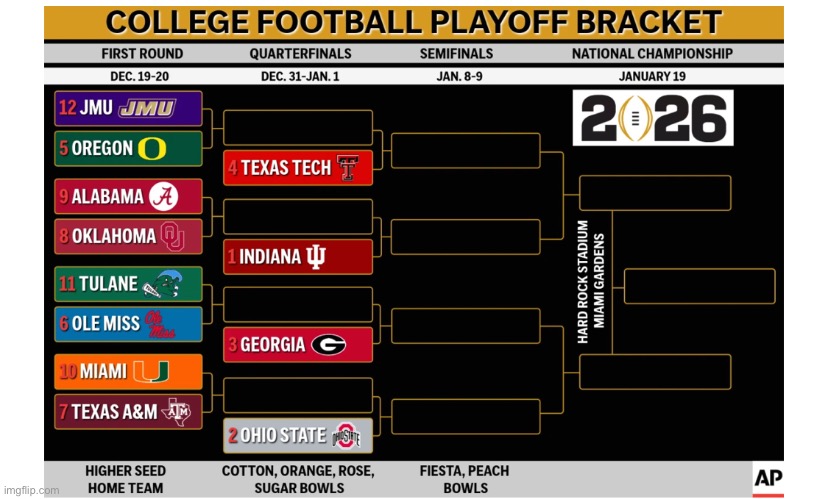Click the JMU team logo

[147, 108]
